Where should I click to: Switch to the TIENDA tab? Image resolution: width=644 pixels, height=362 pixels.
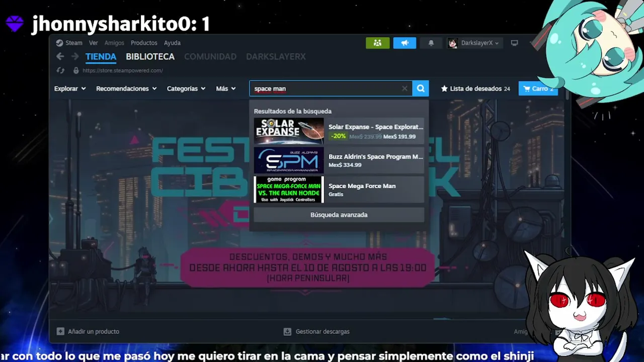tap(101, 57)
